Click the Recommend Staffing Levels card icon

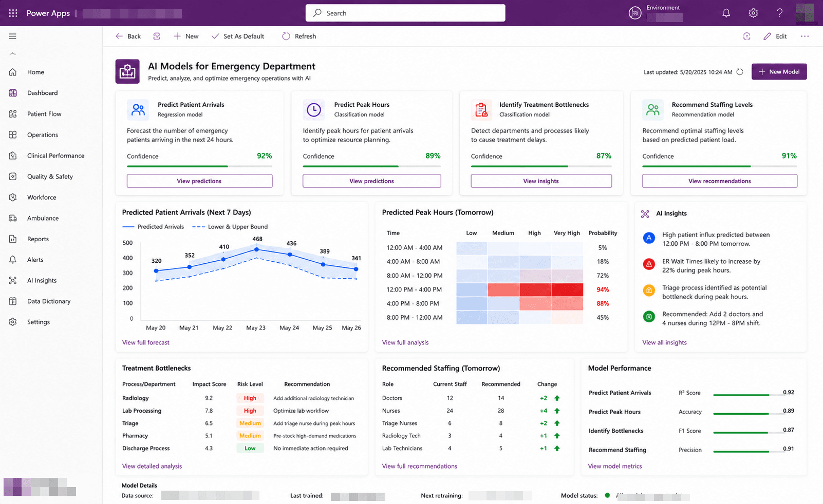[653, 109]
